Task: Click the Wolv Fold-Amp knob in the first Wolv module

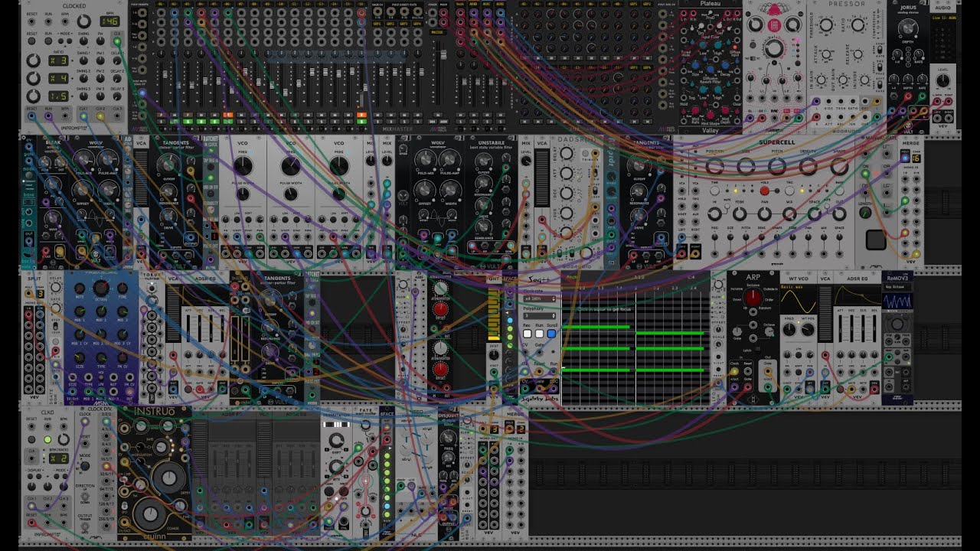Action: click(83, 160)
